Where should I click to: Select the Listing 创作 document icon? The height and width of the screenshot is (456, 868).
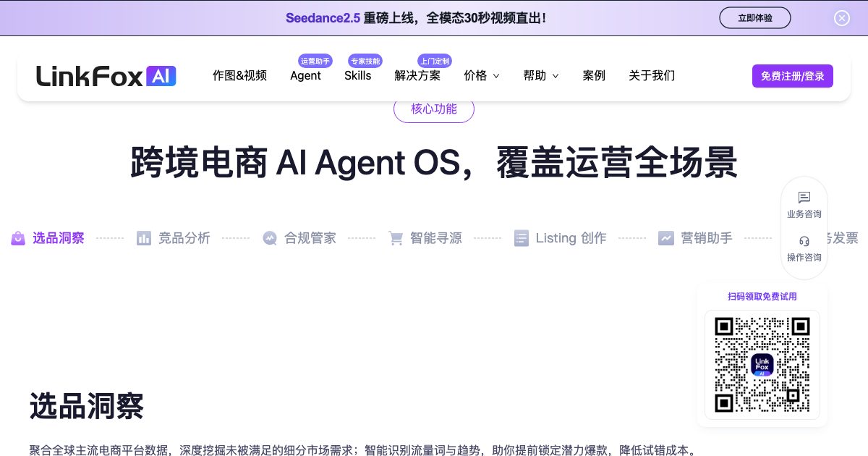pyautogui.click(x=522, y=238)
